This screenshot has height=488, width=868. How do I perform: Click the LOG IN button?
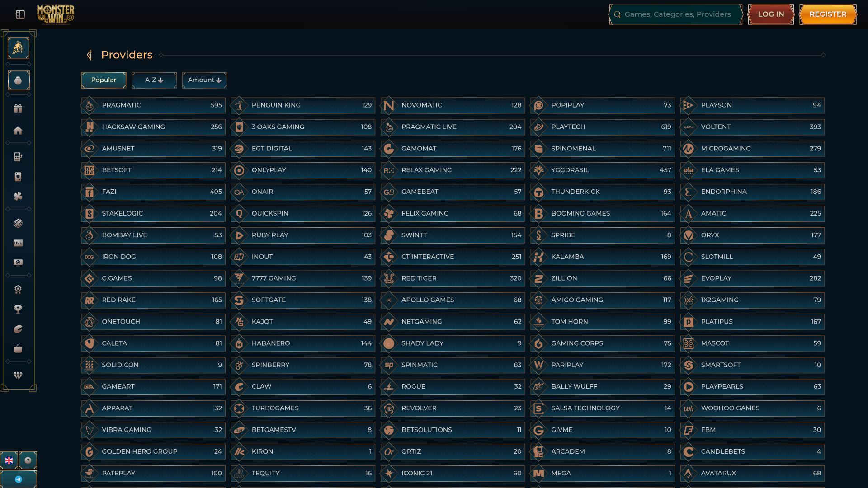(x=771, y=14)
